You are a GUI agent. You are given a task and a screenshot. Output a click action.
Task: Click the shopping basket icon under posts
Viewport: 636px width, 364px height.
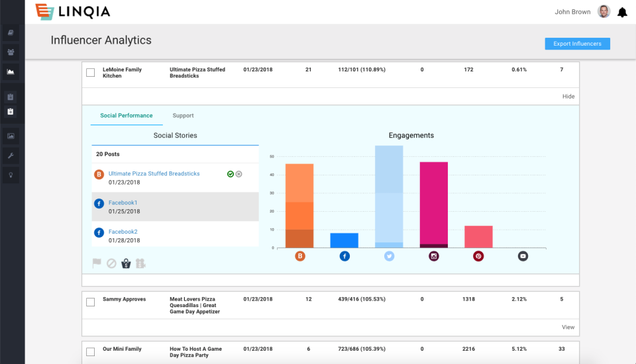click(126, 263)
